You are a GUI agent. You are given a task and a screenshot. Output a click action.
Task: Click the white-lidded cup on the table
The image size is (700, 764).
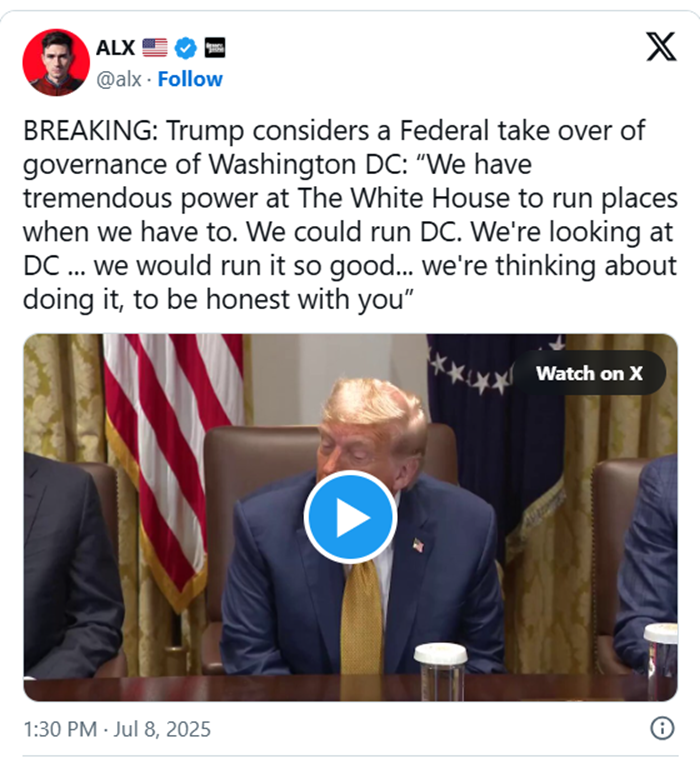[440, 671]
